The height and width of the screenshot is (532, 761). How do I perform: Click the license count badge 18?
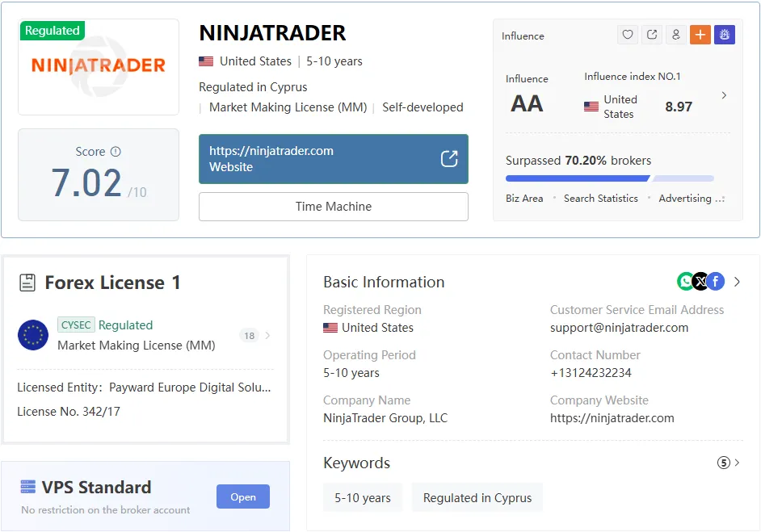pos(250,336)
